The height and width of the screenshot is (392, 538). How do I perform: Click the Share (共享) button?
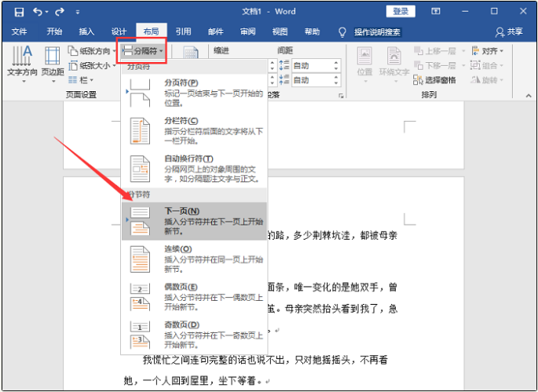(x=509, y=32)
